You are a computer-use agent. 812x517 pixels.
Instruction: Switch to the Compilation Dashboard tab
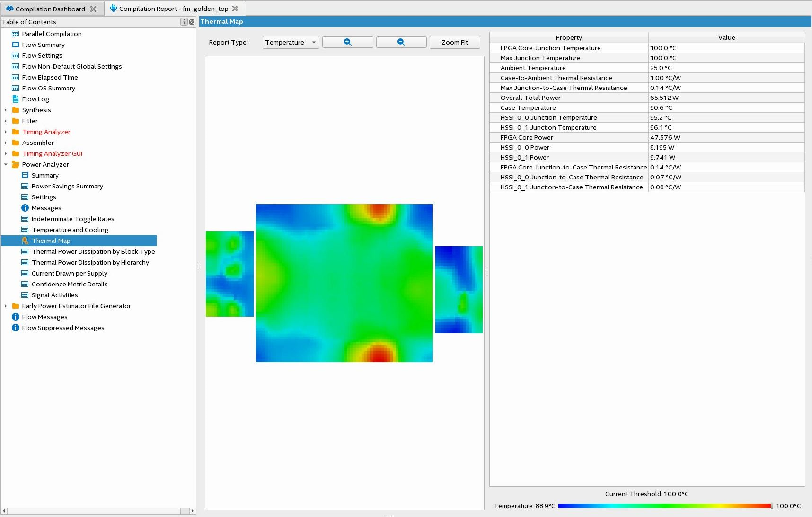click(50, 9)
